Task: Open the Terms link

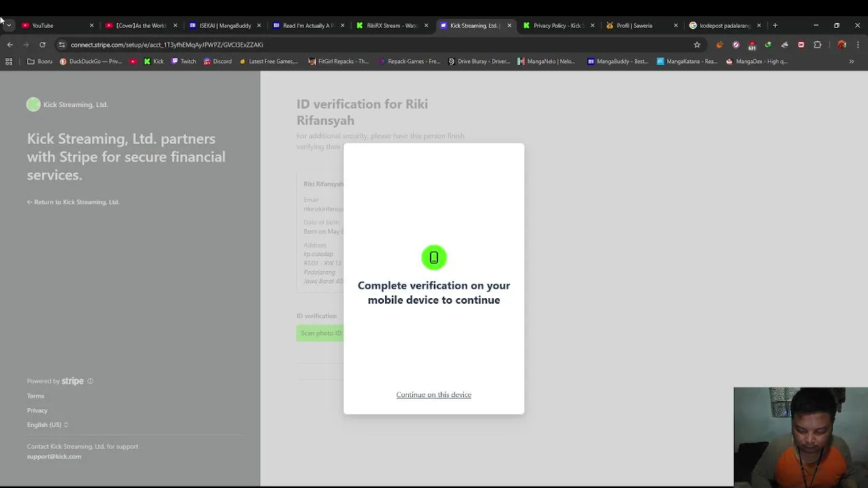Action: [x=35, y=396]
